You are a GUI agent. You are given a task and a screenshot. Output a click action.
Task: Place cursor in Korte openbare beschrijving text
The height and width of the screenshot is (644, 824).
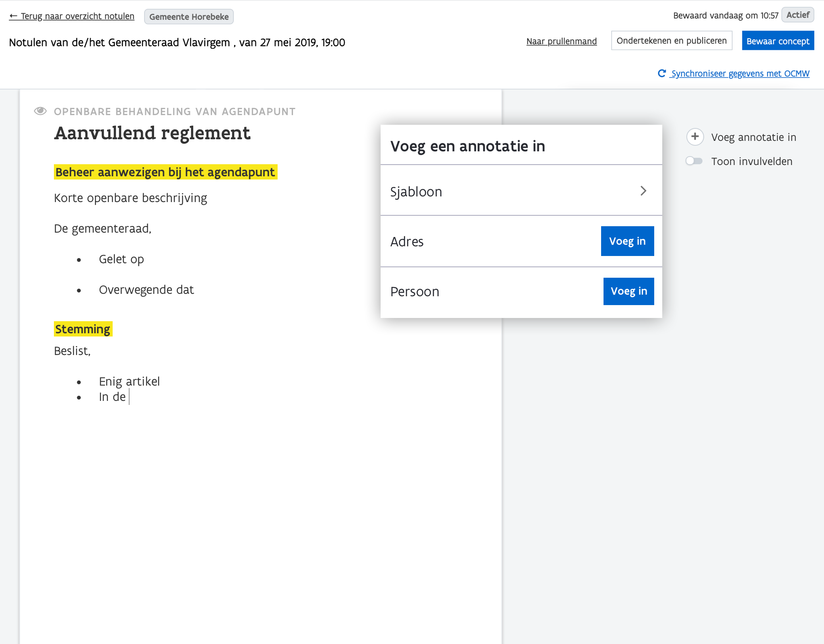pyautogui.click(x=130, y=198)
